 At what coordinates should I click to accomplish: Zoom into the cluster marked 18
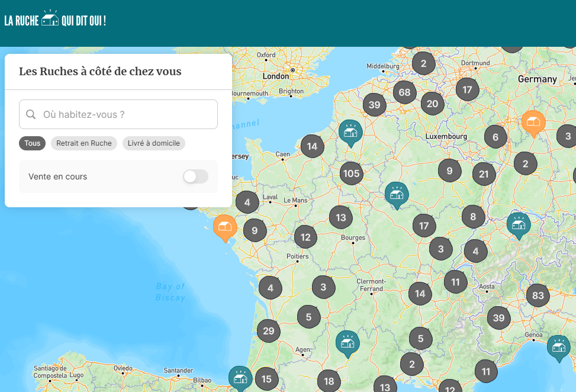tap(329, 381)
